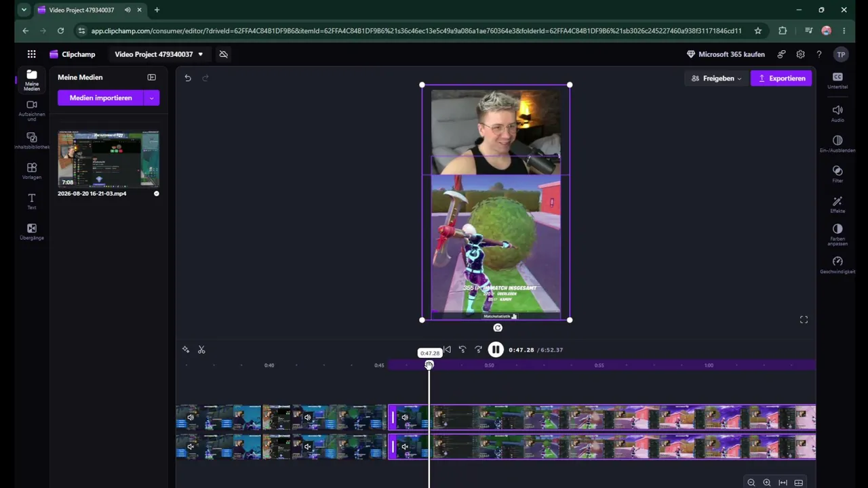Open the Farben anpassen panel
The image size is (868, 488).
[837, 235]
